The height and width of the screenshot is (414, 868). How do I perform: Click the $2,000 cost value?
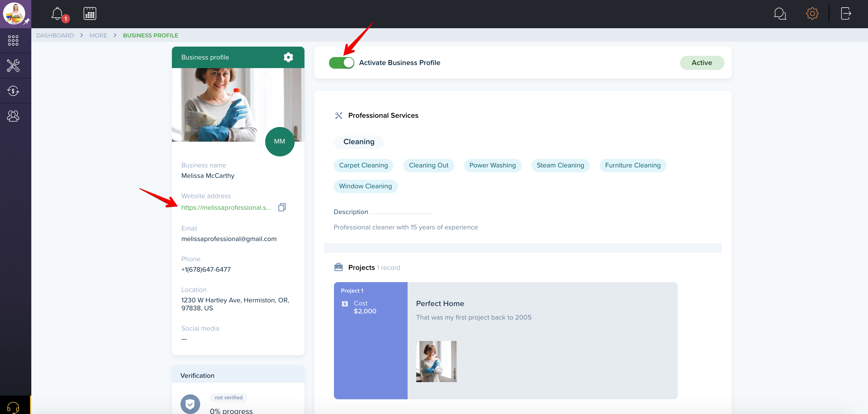coord(365,311)
